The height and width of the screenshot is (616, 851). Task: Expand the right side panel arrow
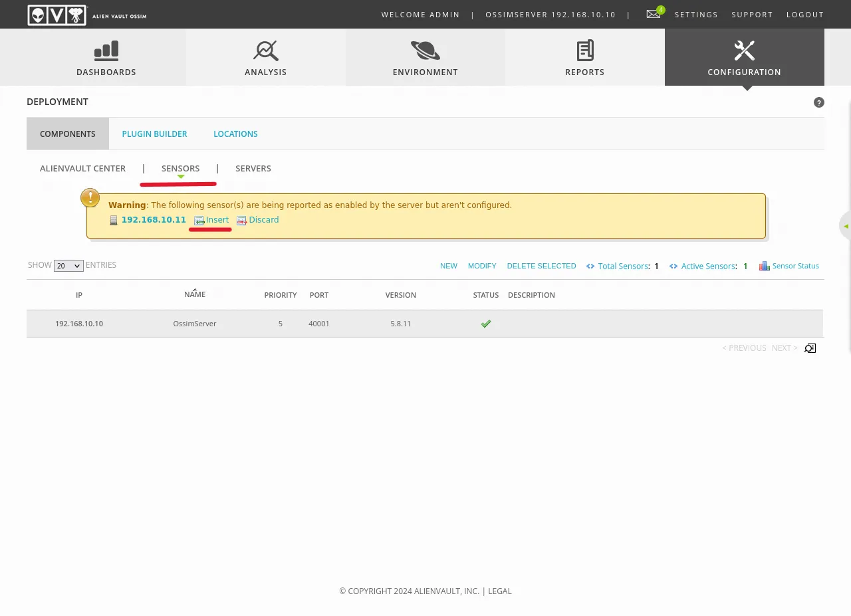click(x=846, y=226)
